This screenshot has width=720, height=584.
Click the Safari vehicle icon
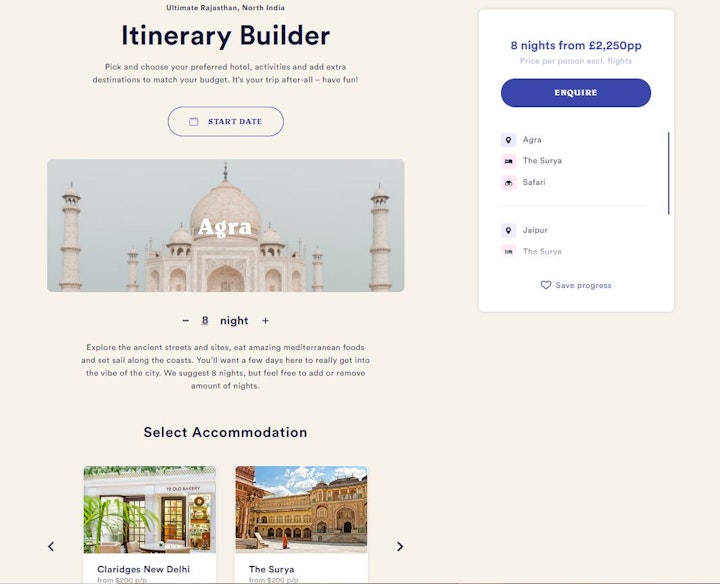(508, 183)
